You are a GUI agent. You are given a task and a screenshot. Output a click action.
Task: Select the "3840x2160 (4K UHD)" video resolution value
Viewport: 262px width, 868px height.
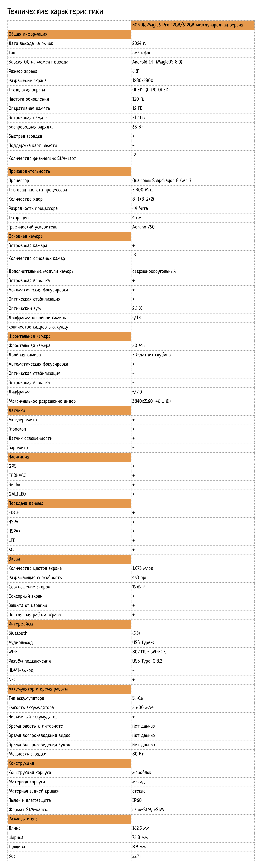point(151,401)
